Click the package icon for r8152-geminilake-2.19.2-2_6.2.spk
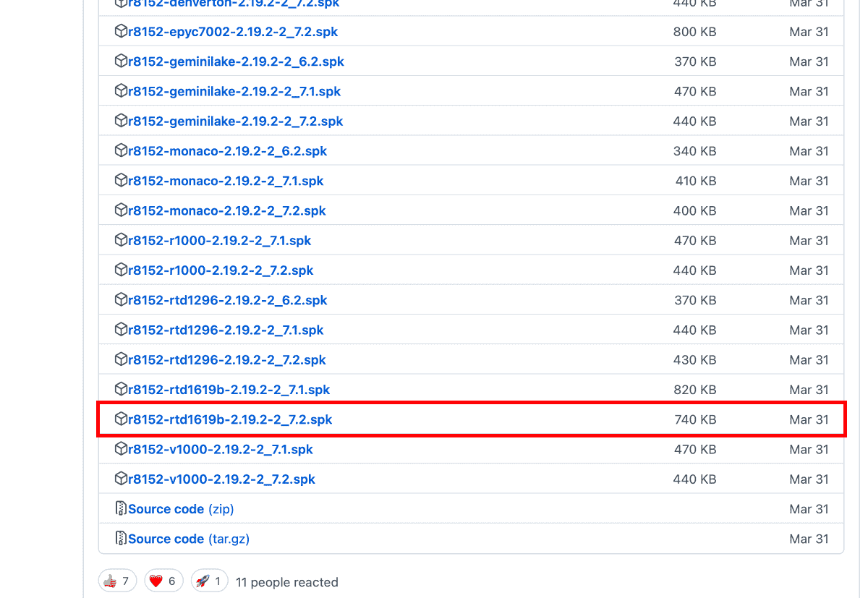868x598 pixels. click(121, 61)
